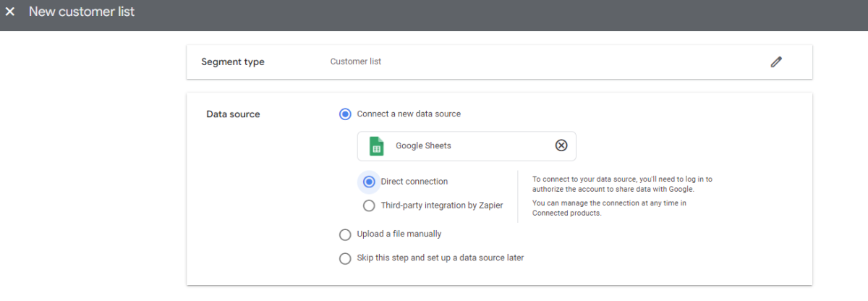
Task: Click the green Google Sheets icon
Action: 376,145
